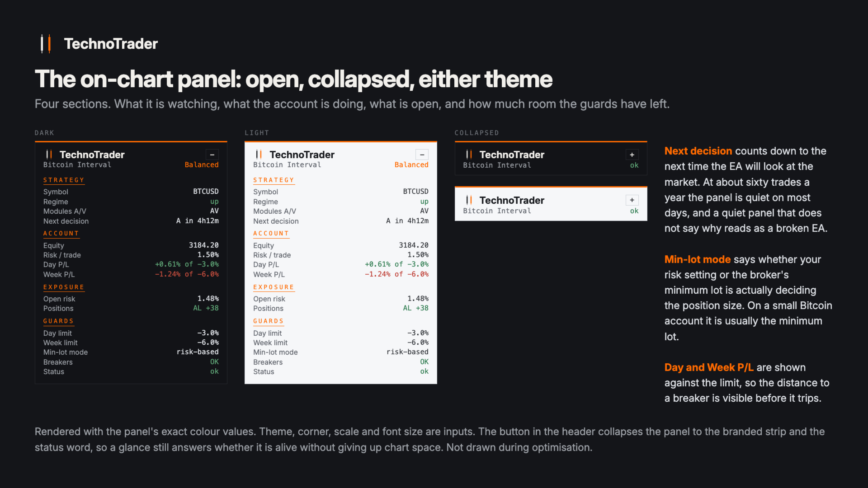Select the GUARDS section header in the light panel
The height and width of the screenshot is (488, 868).
(x=269, y=321)
